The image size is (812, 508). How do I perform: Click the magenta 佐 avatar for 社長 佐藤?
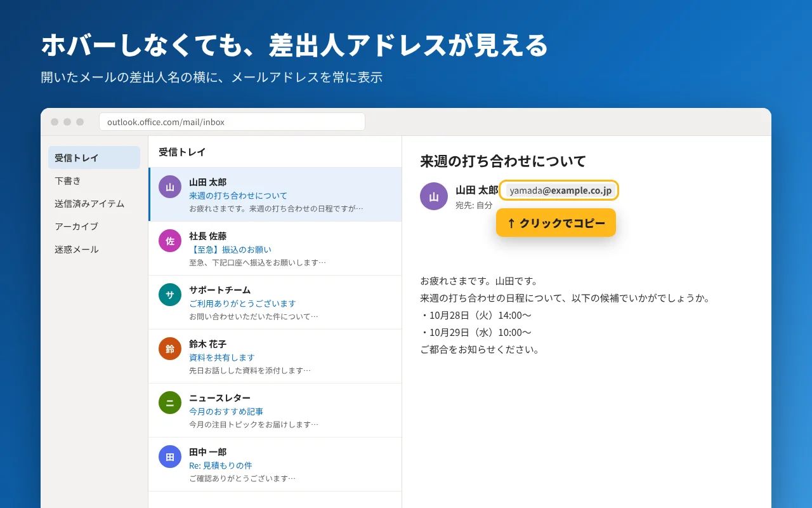(x=170, y=241)
